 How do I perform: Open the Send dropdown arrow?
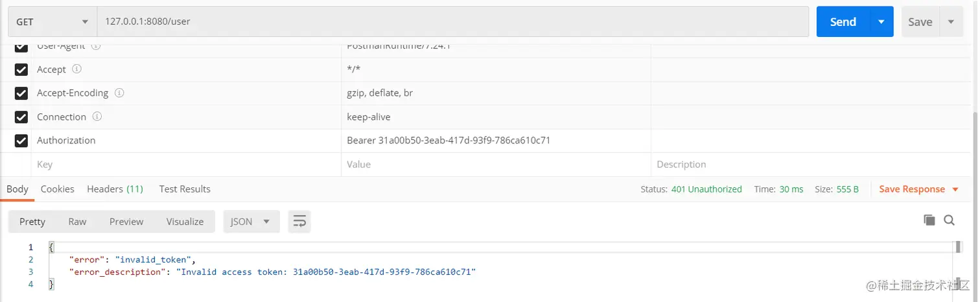881,22
